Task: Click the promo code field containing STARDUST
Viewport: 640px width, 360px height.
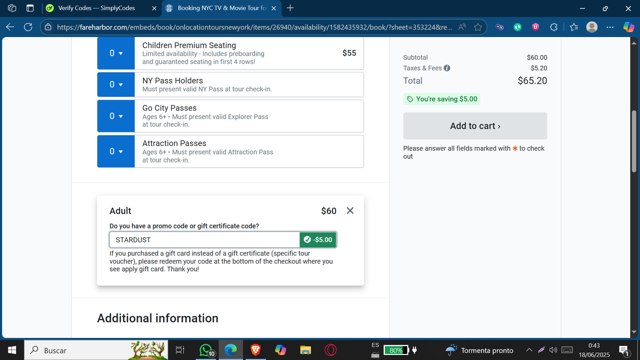Action: [x=204, y=240]
